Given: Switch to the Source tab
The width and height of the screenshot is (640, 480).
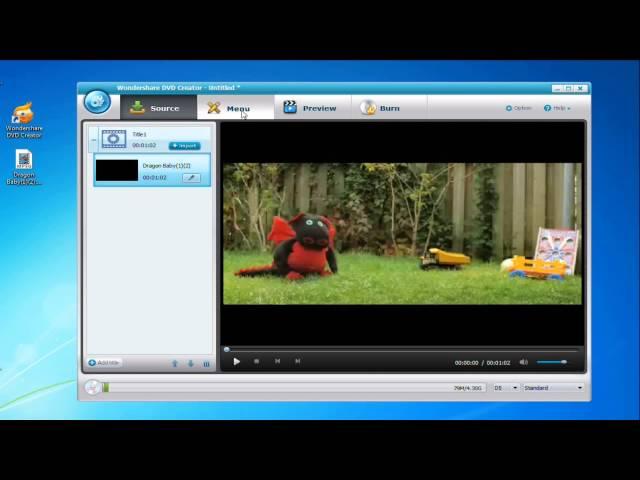Looking at the screenshot, I should tap(158, 108).
